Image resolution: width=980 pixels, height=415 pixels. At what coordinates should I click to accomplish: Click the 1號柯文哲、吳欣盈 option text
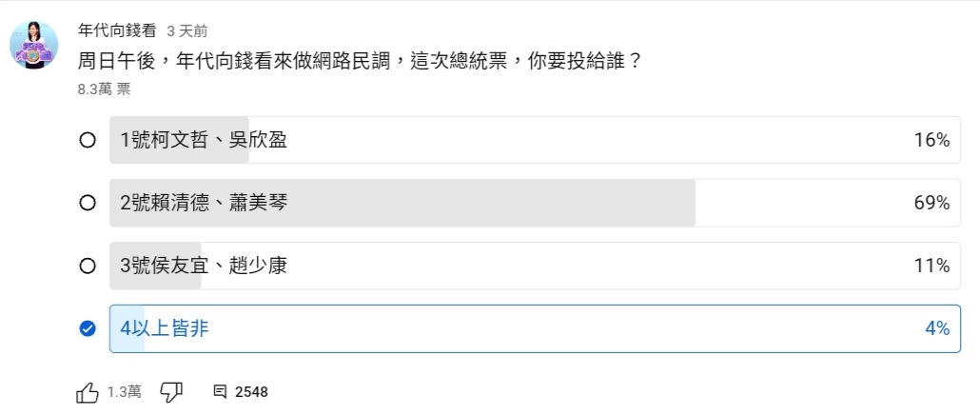[x=204, y=141]
